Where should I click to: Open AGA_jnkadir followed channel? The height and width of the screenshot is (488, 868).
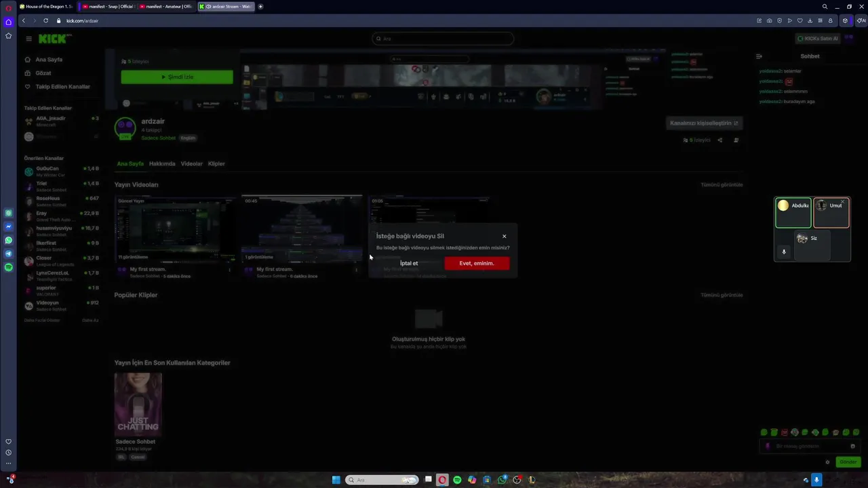[x=62, y=121]
